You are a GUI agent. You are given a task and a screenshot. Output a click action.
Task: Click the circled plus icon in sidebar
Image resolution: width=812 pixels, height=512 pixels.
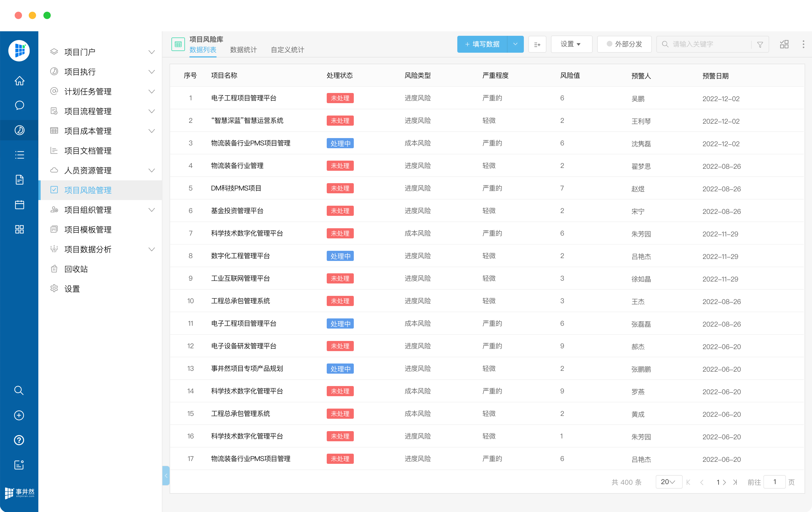point(19,415)
